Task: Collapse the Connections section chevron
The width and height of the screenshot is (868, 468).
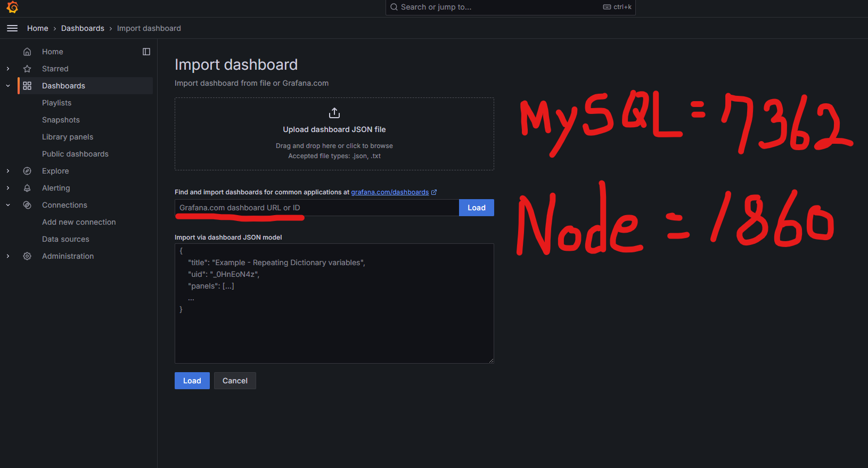Action: pyautogui.click(x=8, y=205)
